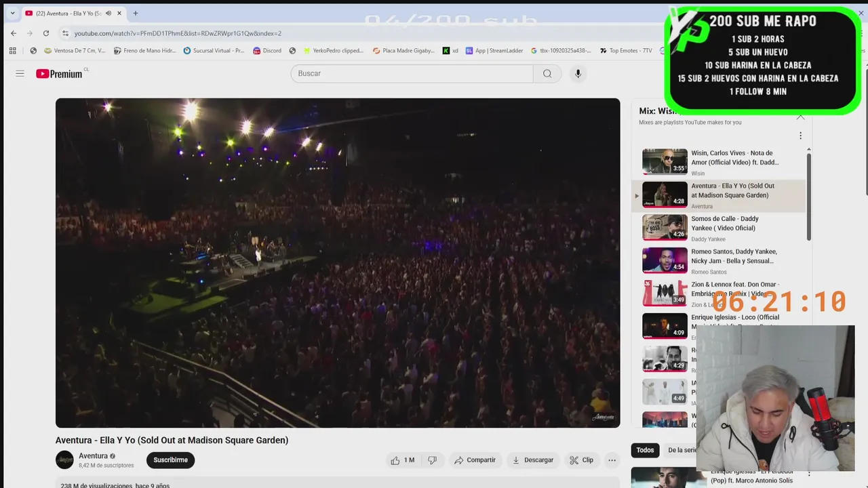Open the browser apps grid shortcut
The height and width of the screenshot is (488, 868).
12,51
